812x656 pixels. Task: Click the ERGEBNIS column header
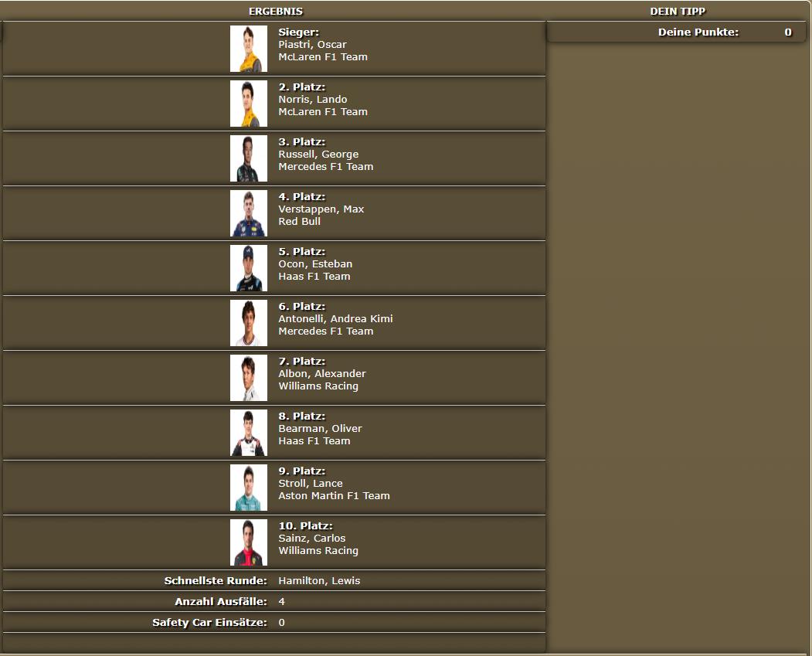[x=275, y=12]
